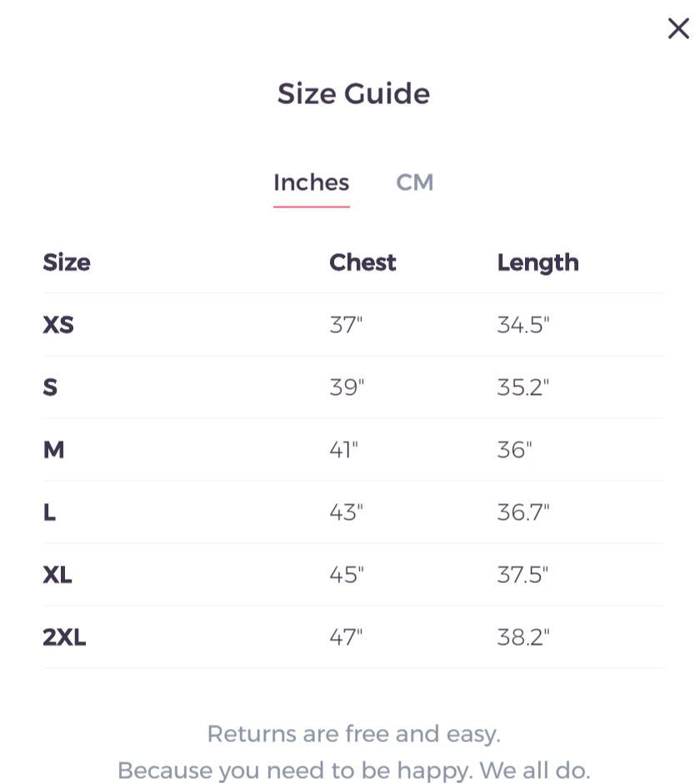
Task: Select the Inches tab
Action: click(x=311, y=182)
